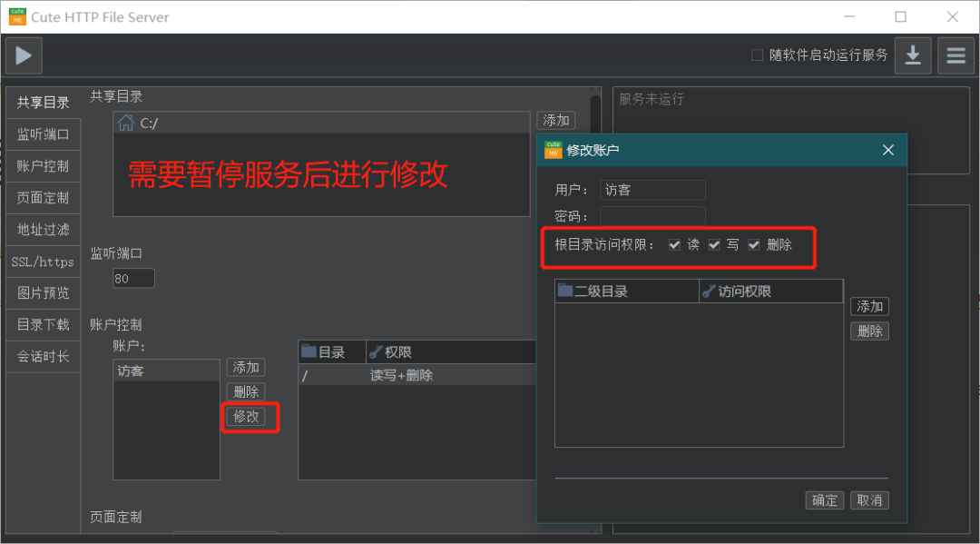Uncheck the 写 permission checkbox

[x=714, y=244]
